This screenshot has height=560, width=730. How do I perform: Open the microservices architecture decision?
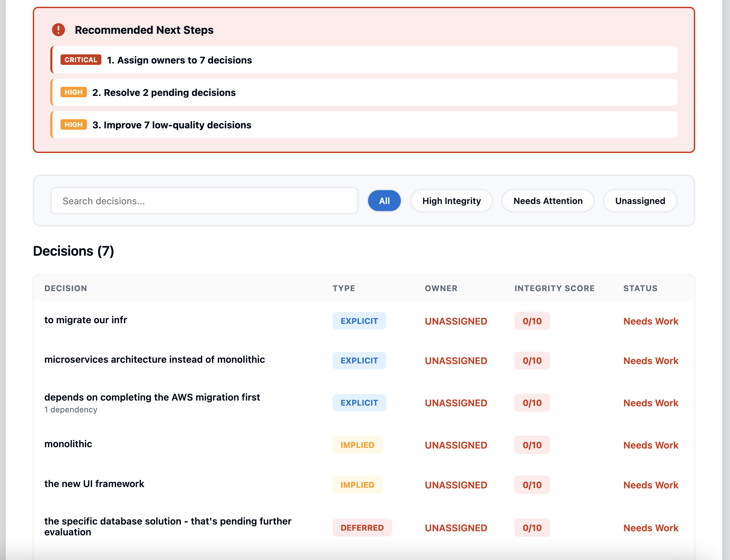pos(154,359)
